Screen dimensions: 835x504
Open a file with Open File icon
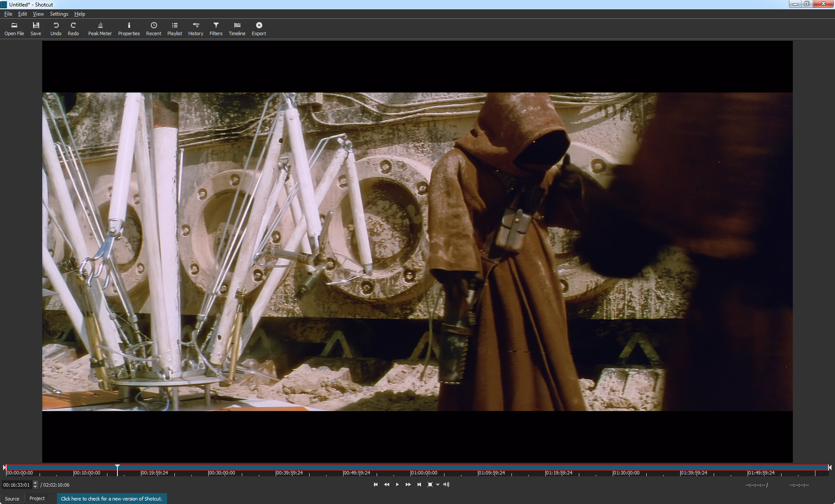click(14, 29)
